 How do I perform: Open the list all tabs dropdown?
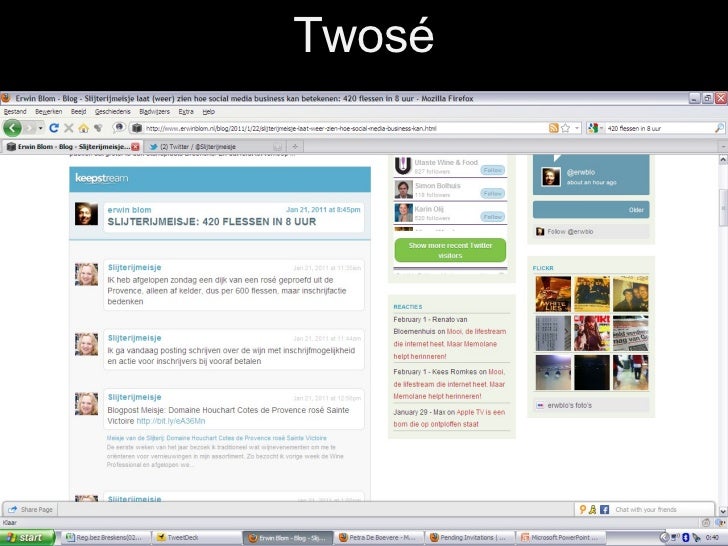(723, 147)
